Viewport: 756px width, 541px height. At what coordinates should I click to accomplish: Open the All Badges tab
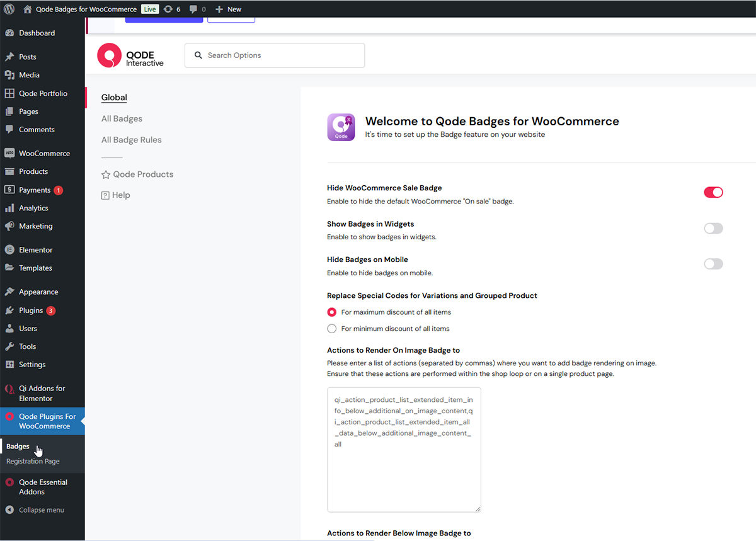pyautogui.click(x=122, y=118)
